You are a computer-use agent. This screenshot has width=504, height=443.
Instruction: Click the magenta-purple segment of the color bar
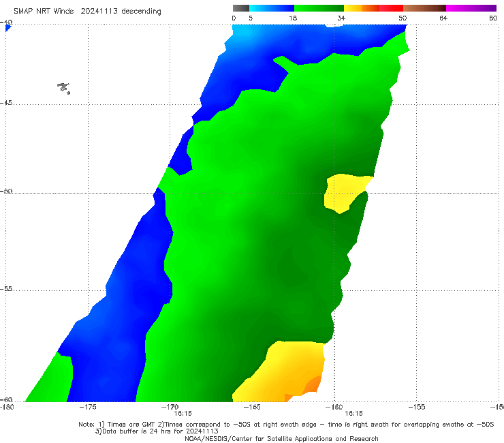point(471,8)
